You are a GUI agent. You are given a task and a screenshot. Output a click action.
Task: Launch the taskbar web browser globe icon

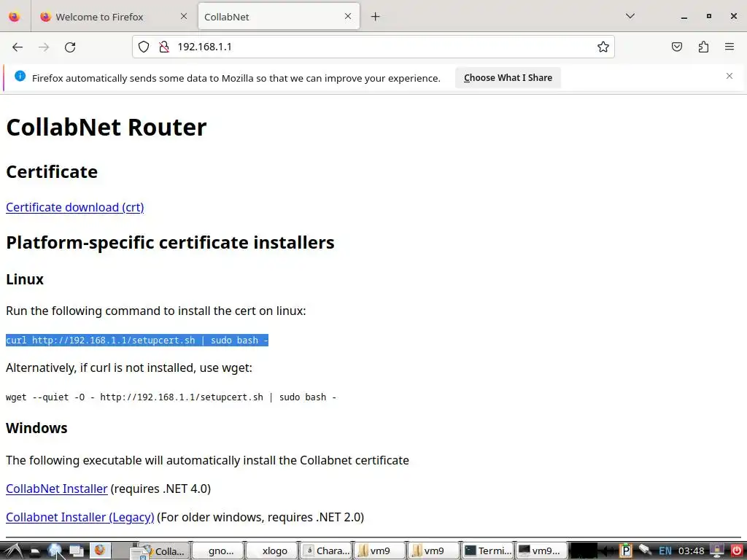(55, 551)
